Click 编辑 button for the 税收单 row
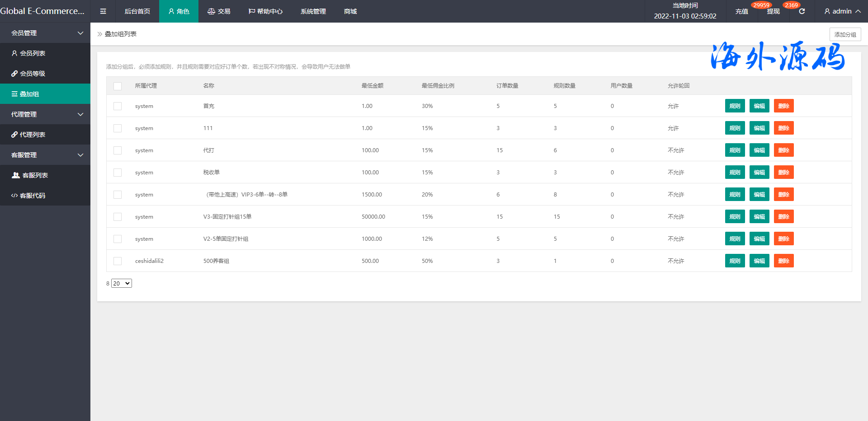The image size is (868, 421). [759, 173]
